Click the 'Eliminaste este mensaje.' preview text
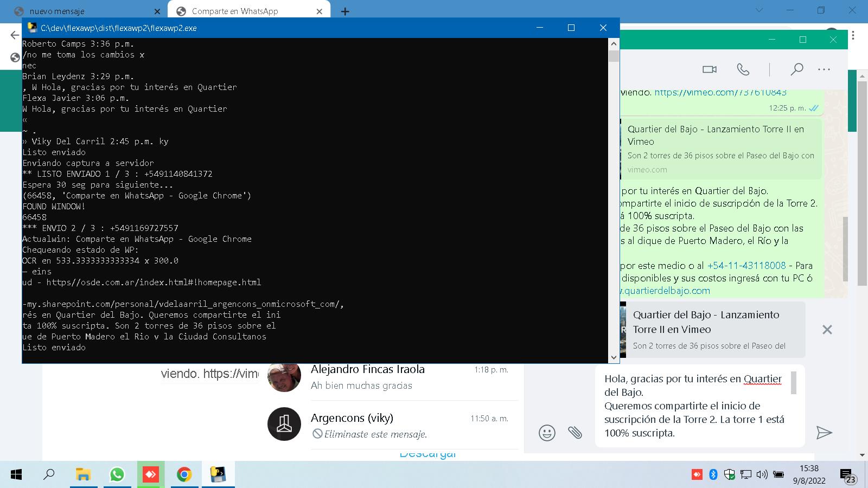The image size is (868, 488). (x=375, y=434)
